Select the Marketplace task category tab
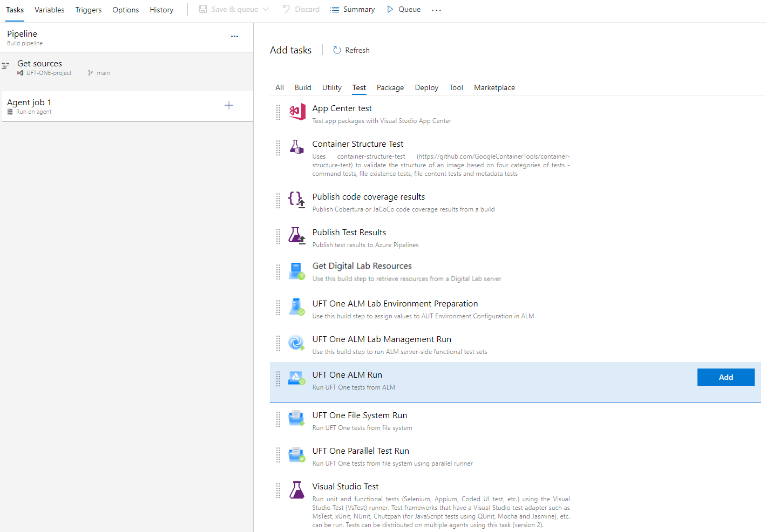766x532 pixels. [x=494, y=87]
